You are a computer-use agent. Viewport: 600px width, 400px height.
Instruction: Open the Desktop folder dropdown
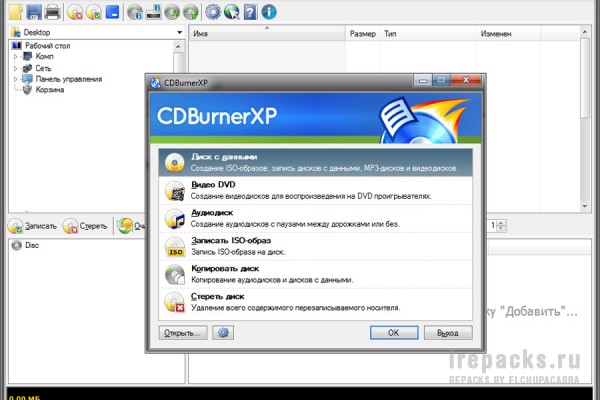pyautogui.click(x=179, y=33)
